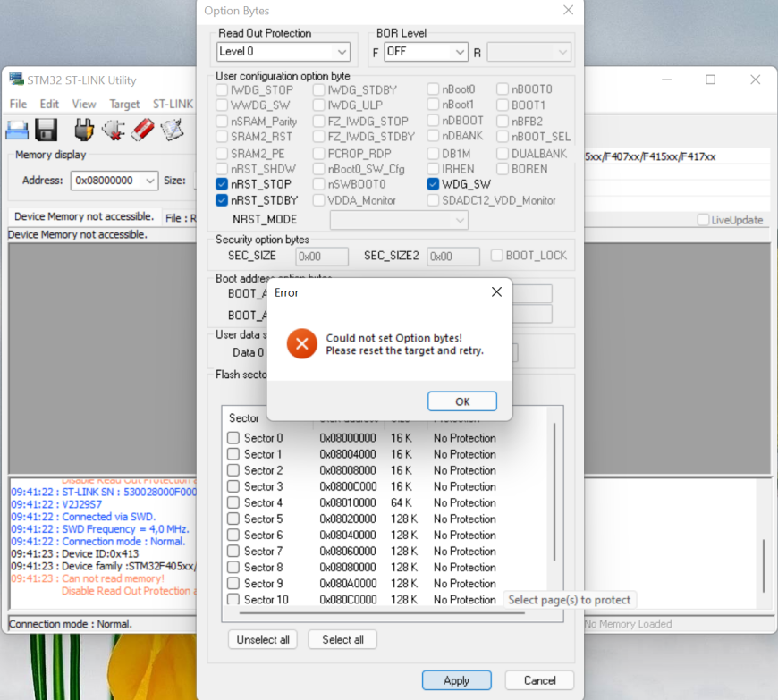Viewport: 778px width, 700px height.
Task: Tick the Sector 1 checkbox
Action: 233,454
